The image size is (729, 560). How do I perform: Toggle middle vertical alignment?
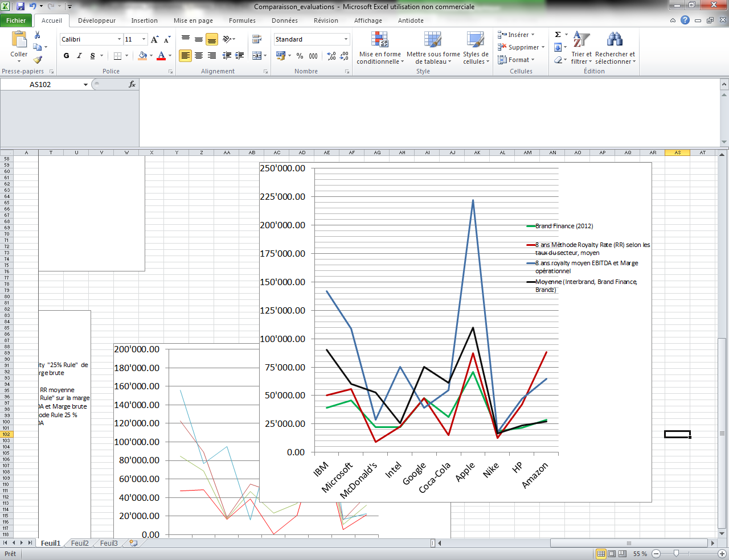point(199,39)
